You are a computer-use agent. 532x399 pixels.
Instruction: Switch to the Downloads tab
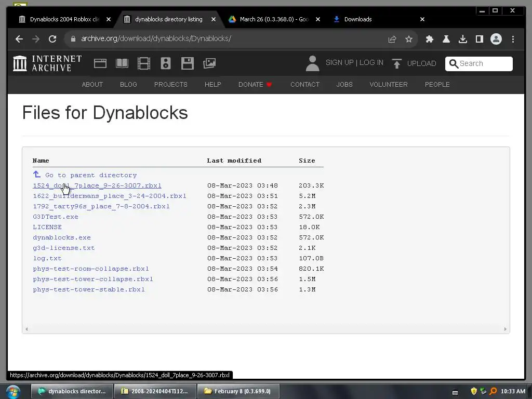(357, 19)
